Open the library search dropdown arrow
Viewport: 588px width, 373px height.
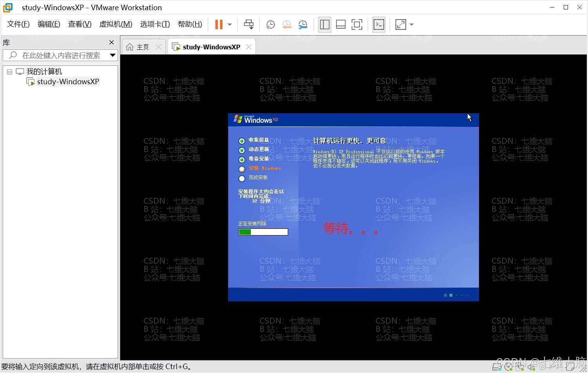[113, 55]
